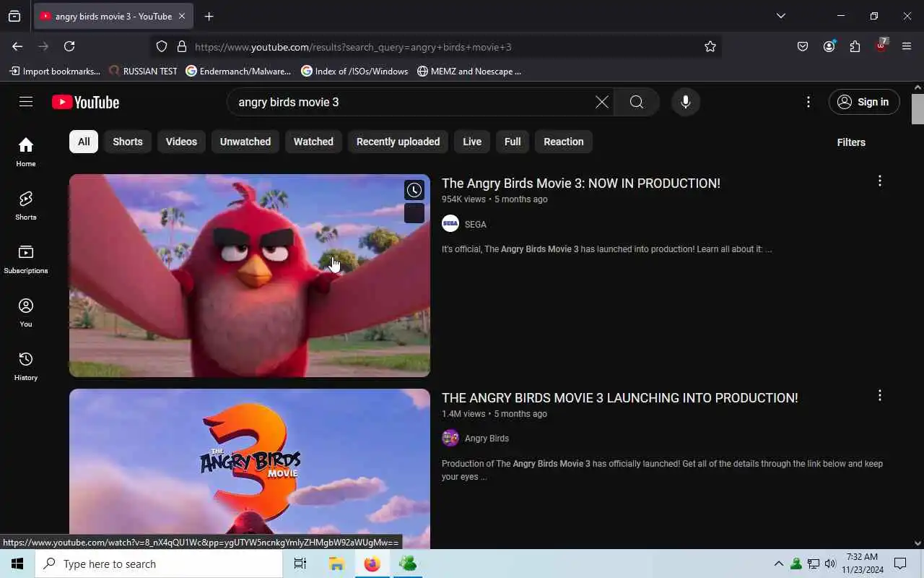This screenshot has width=924, height=578.
Task: Open History in the sidebar
Action: 26,366
